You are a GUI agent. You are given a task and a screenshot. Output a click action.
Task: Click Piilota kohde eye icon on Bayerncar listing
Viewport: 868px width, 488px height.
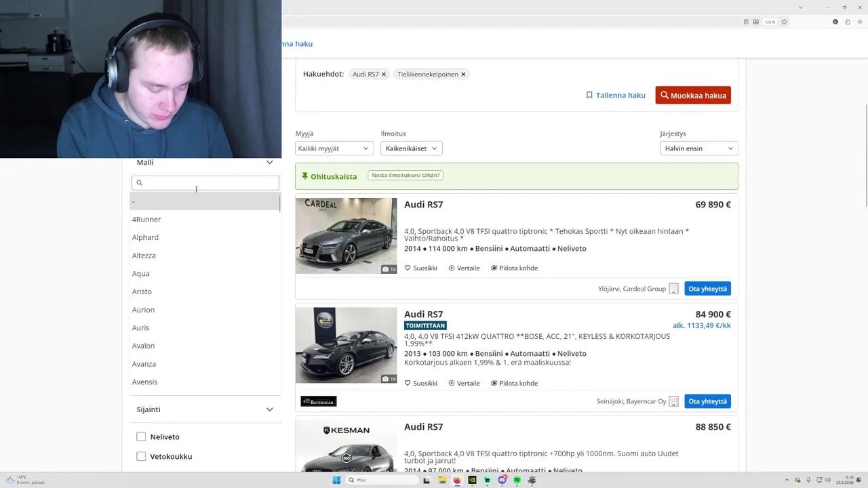tap(494, 384)
